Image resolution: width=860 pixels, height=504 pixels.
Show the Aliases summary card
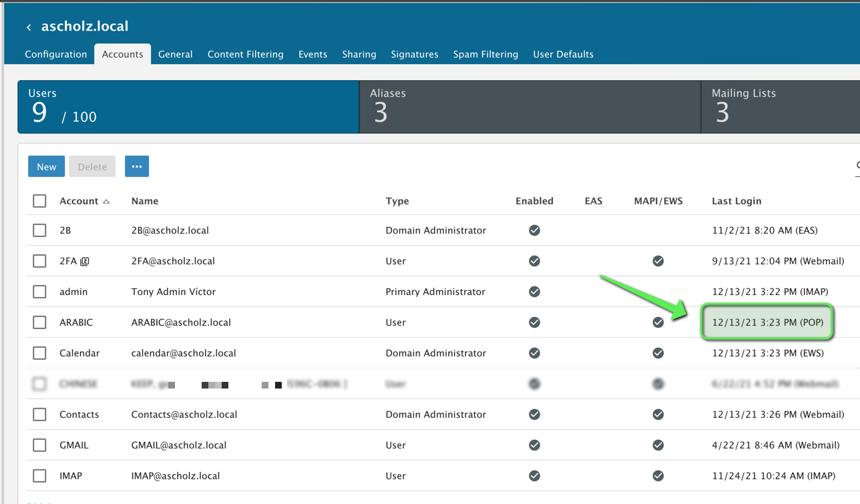[529, 107]
